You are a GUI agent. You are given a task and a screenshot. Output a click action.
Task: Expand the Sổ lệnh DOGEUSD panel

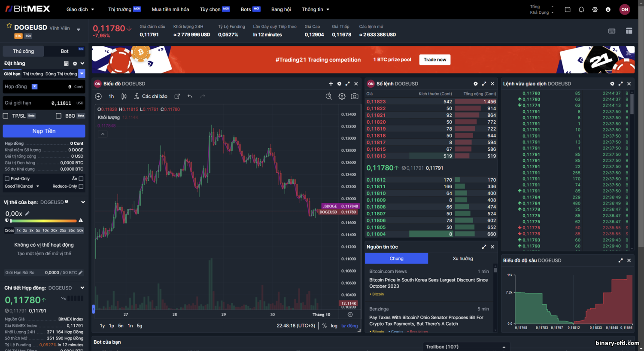[484, 84]
